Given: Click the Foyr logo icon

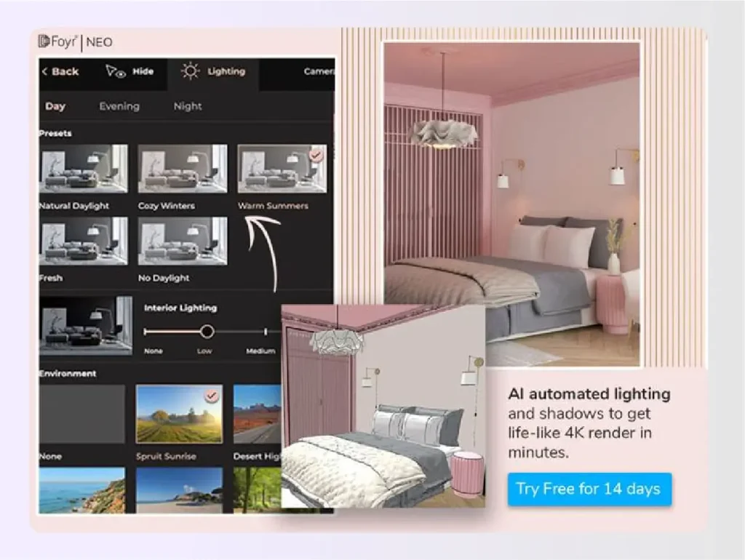Looking at the screenshot, I should click(44, 41).
